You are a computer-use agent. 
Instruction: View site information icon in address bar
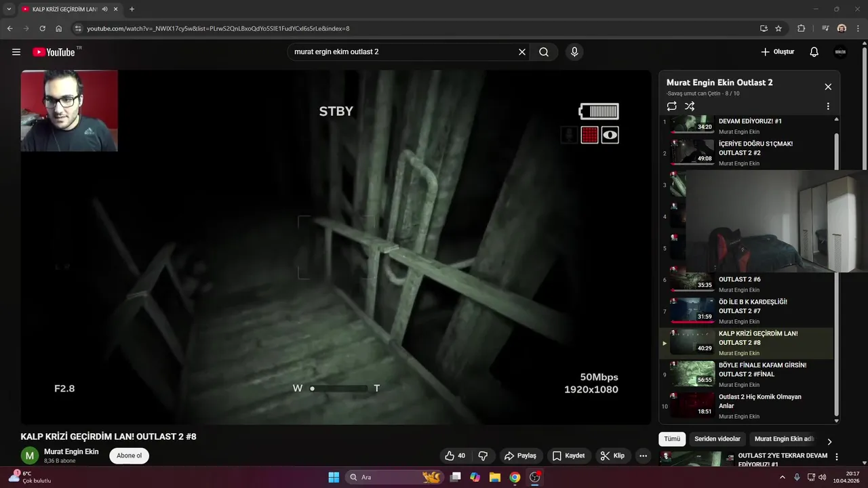click(78, 28)
